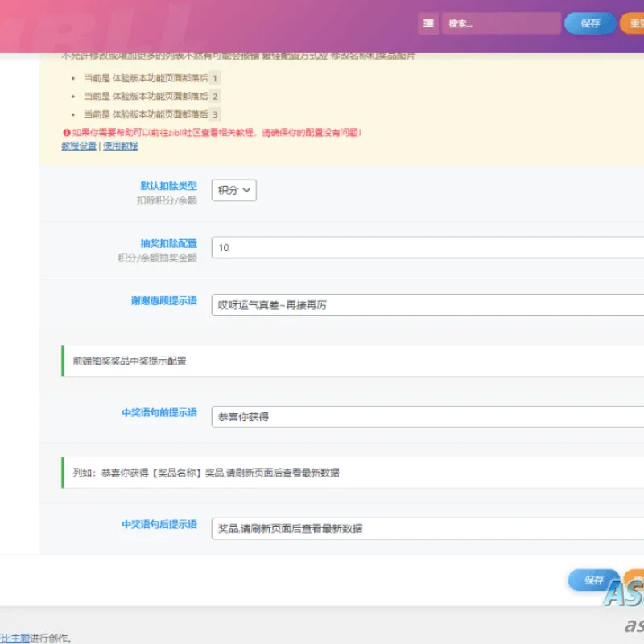644x644 pixels.
Task: Click the 中奖语句后提示语 label
Action: [x=159, y=524]
